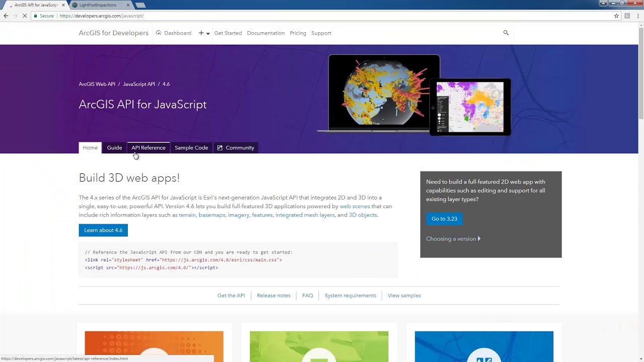The image size is (644, 362).
Task: Click the Learn about 4.6 button
Action: pyautogui.click(x=103, y=230)
